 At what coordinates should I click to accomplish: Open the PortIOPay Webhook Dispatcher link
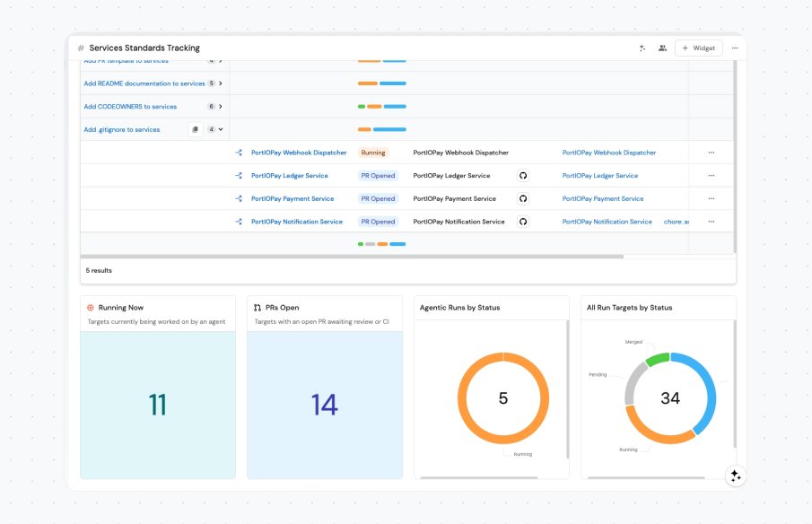point(299,153)
